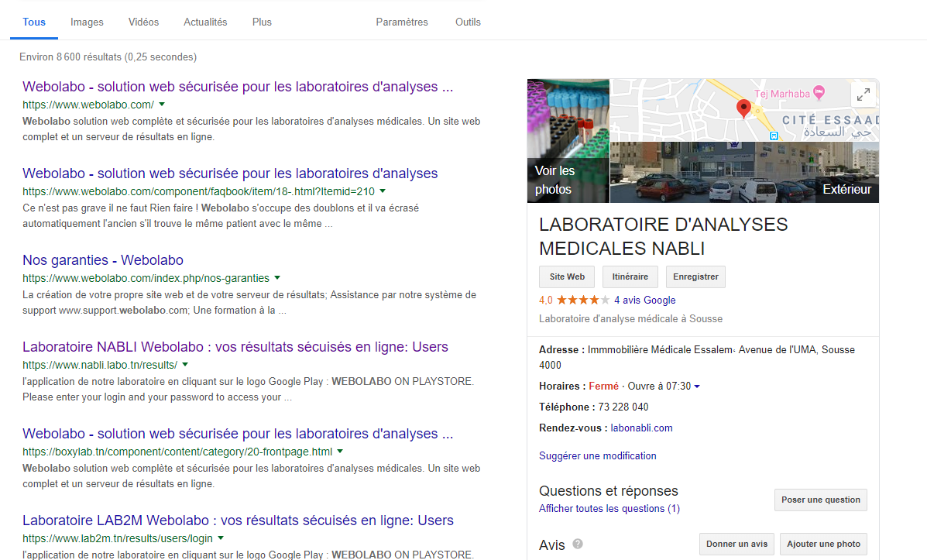927x560 pixels.
Task: Open the Extérieur street view thumbnail
Action: pos(744,172)
